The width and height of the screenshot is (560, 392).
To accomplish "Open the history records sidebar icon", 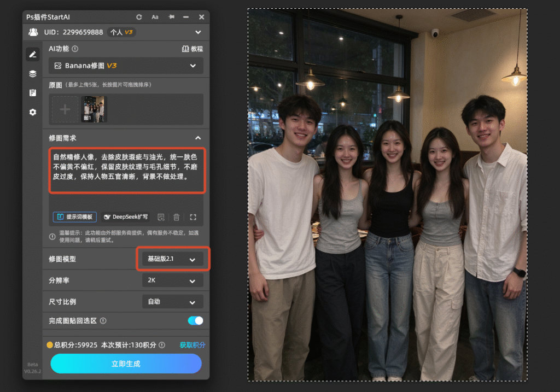I will coord(33,93).
